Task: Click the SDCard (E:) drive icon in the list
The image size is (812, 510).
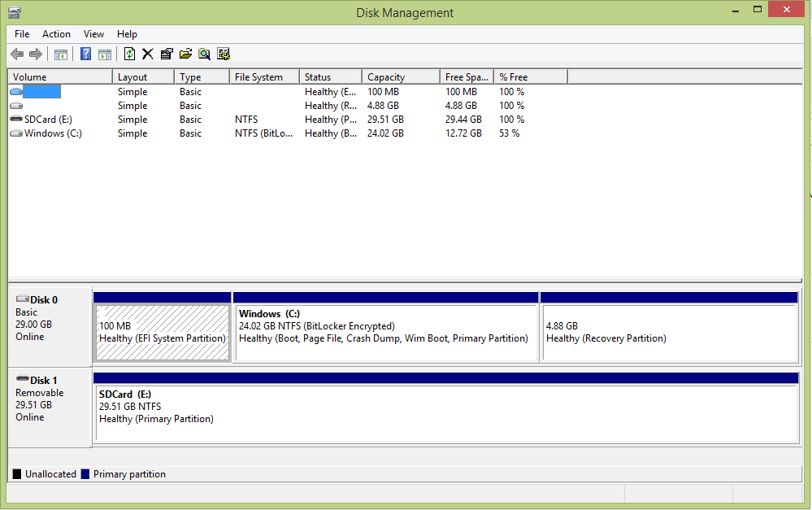Action: [16, 120]
